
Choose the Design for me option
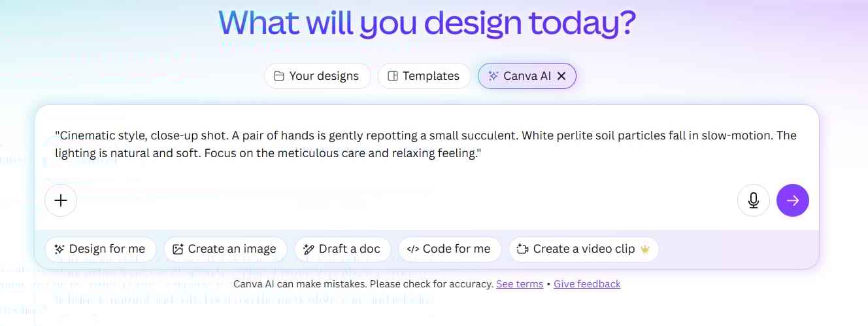[x=100, y=249]
